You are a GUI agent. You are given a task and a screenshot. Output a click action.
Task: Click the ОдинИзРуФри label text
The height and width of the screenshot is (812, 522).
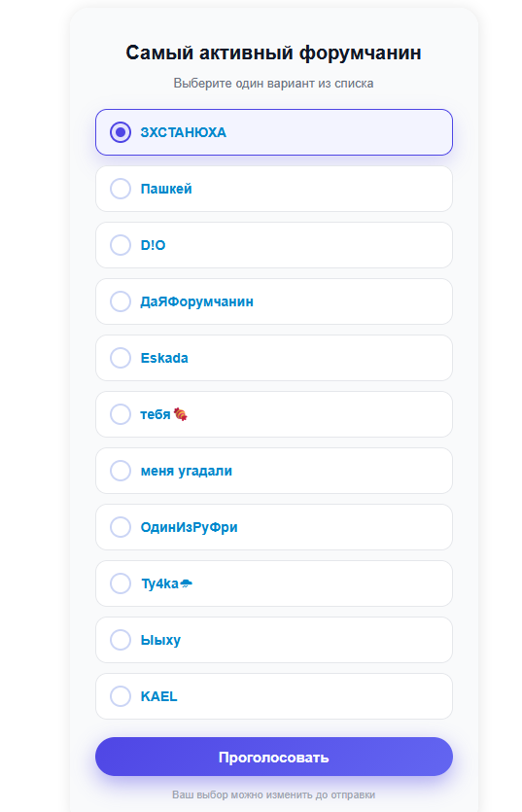click(x=189, y=527)
